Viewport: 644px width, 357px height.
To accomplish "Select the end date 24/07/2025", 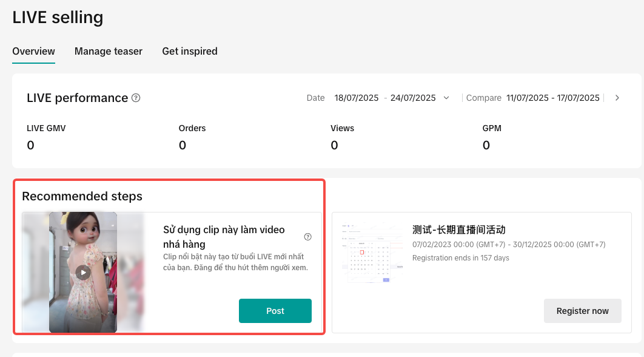I will [x=413, y=98].
